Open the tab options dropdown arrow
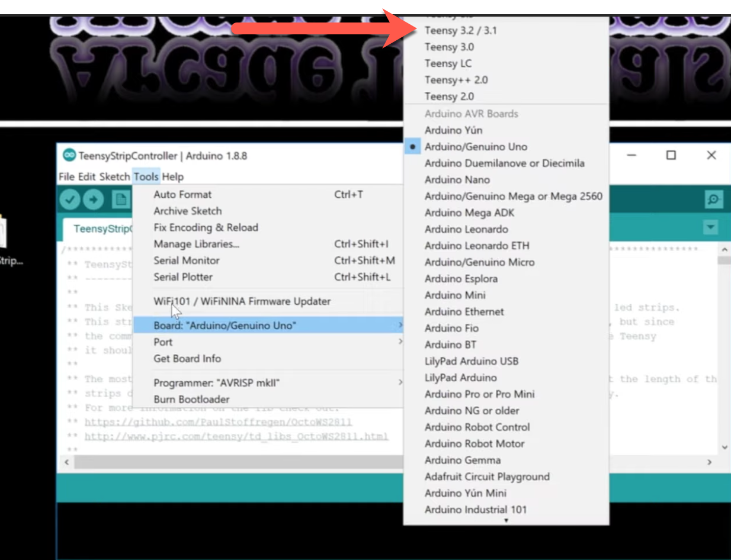This screenshot has height=560, width=731. pos(710,227)
